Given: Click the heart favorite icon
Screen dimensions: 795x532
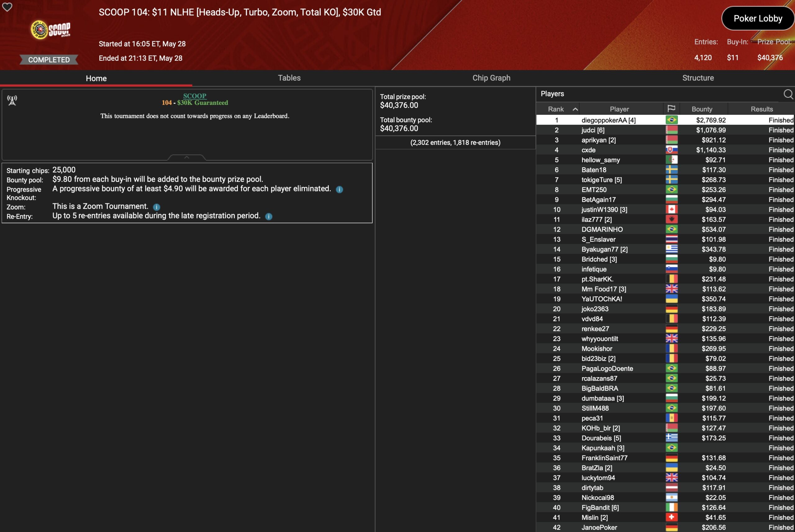Looking at the screenshot, I should coord(7,7).
